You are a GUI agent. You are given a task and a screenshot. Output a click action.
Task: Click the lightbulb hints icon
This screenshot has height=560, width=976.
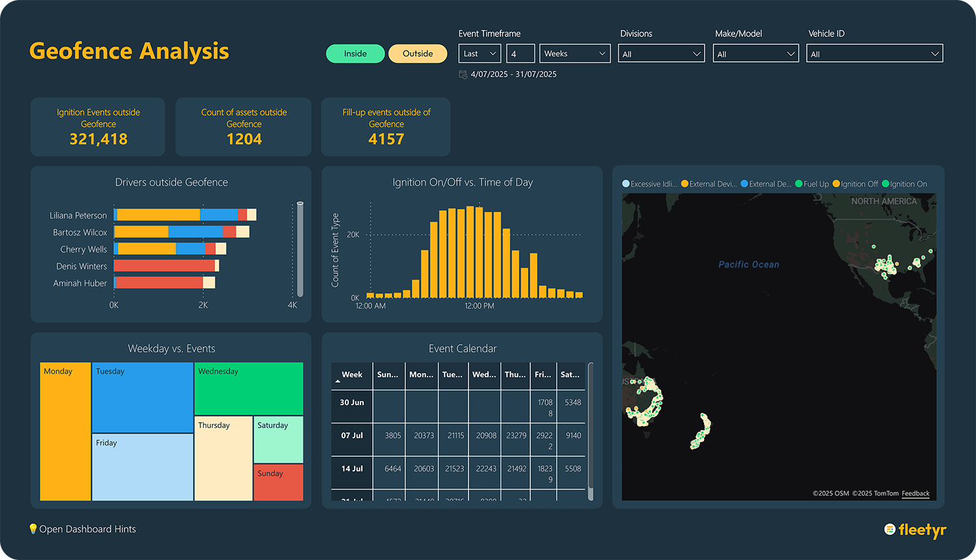point(33,529)
